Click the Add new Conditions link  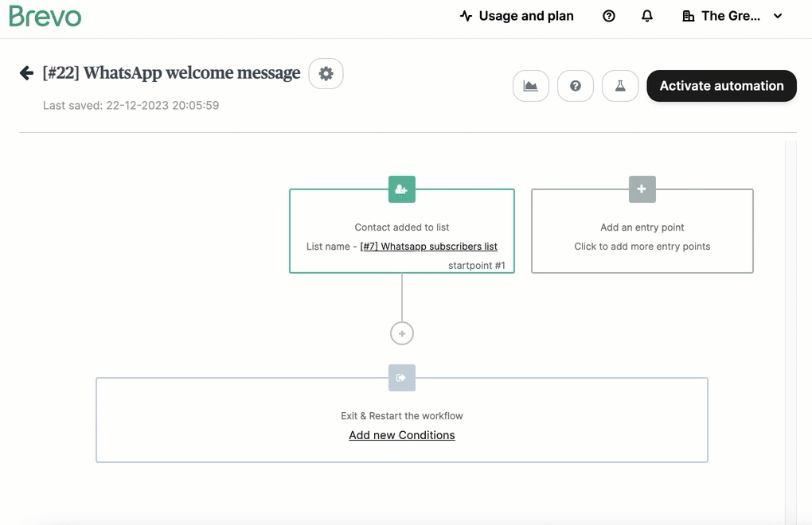pyautogui.click(x=402, y=435)
